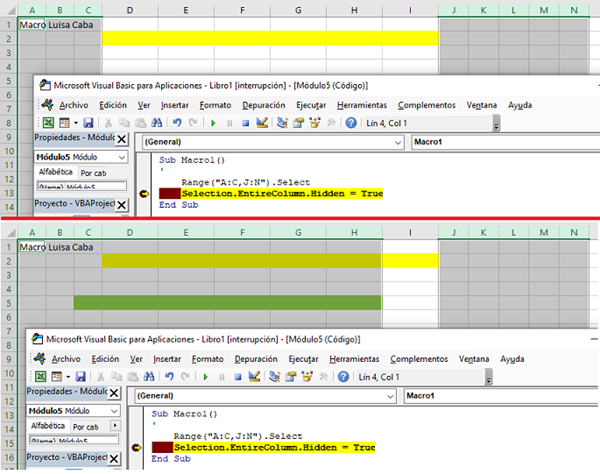This screenshot has width=600, height=474.
Task: Open Properties Window icon in upper VBA window
Action: 298,123
